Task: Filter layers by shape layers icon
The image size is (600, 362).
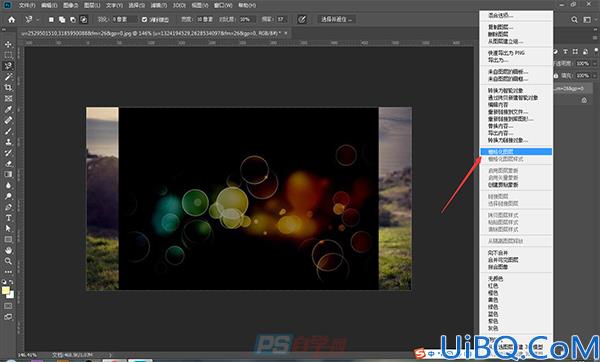Action: tap(575, 51)
